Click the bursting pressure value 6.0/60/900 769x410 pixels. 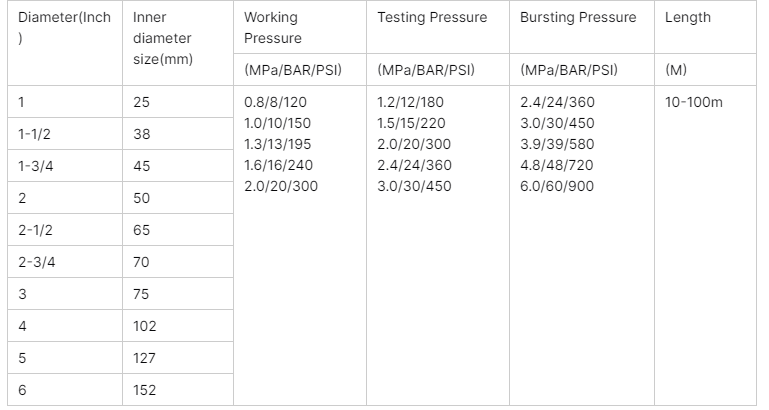[557, 186]
